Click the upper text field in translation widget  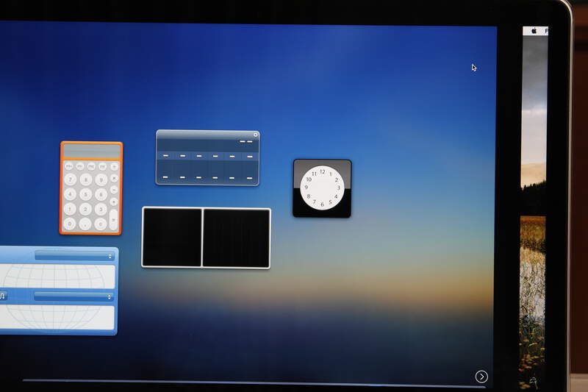tap(57, 277)
